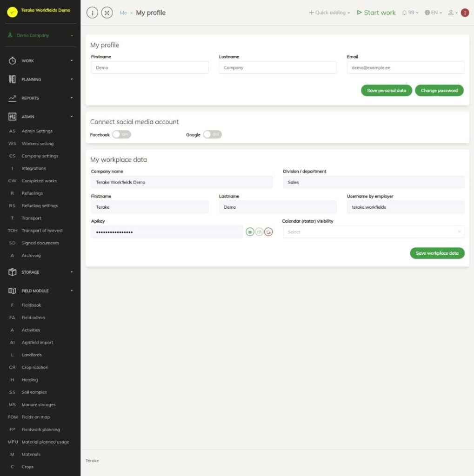Open Integrations in the sidebar
Viewport: 474px width, 476px height.
coord(34,168)
